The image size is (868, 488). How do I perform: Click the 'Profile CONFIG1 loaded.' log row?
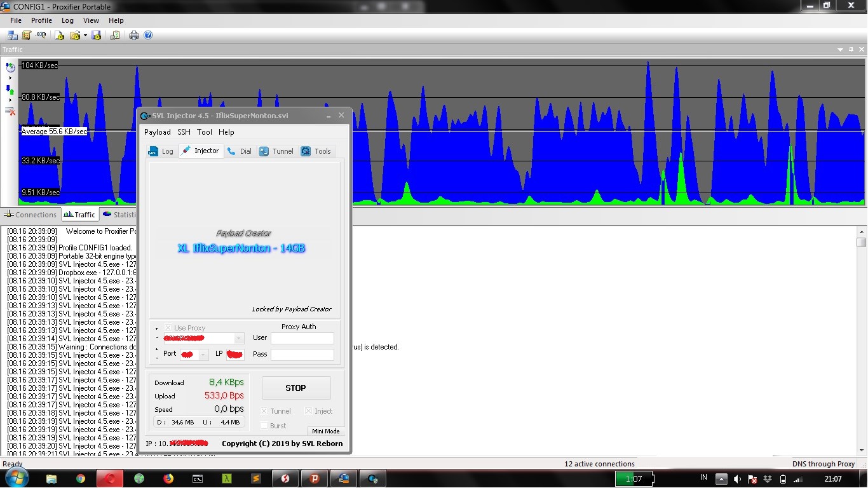coord(70,248)
